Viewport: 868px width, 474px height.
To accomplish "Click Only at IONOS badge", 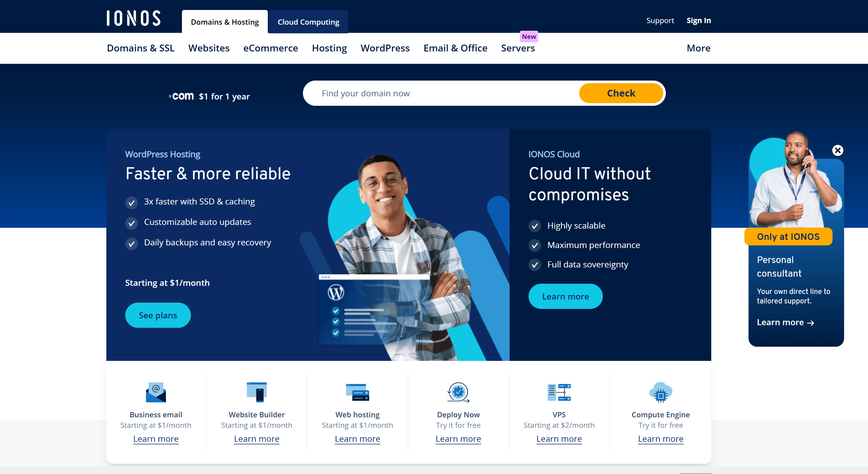I will (788, 236).
